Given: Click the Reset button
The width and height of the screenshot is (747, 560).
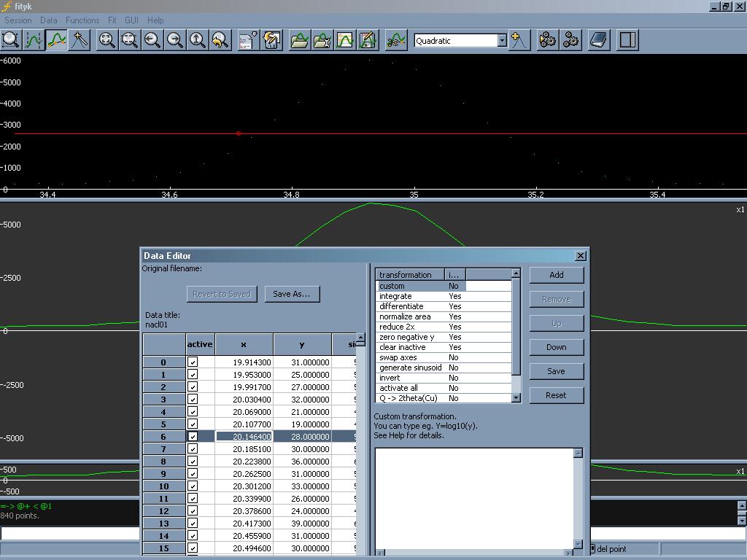Looking at the screenshot, I should tap(557, 395).
